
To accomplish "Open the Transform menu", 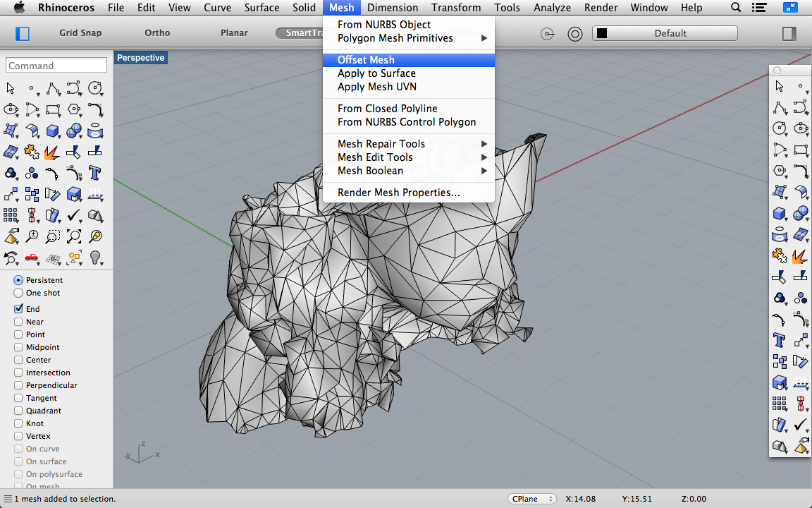I will point(456,7).
